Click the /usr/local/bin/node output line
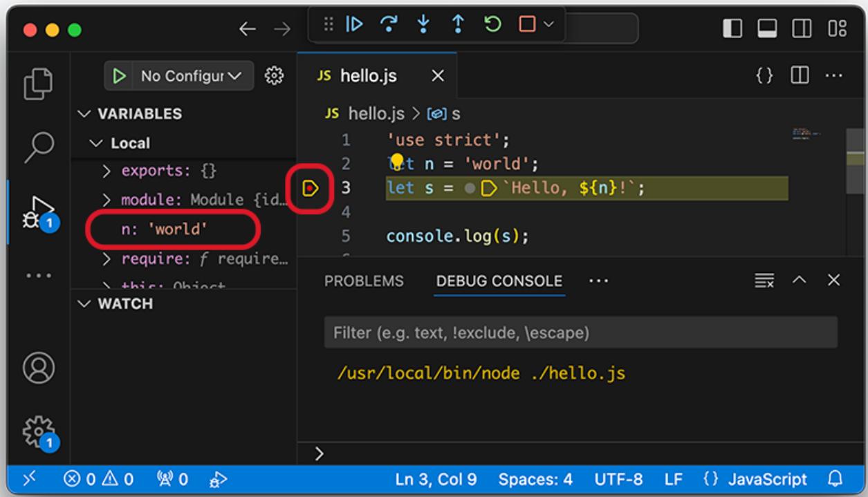 [481, 374]
